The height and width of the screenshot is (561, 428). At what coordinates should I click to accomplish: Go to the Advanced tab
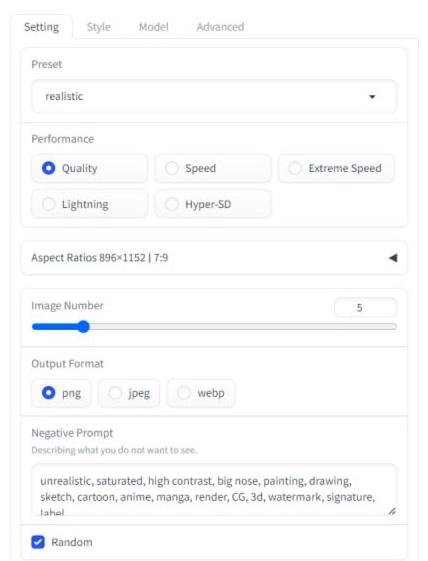coord(220,27)
